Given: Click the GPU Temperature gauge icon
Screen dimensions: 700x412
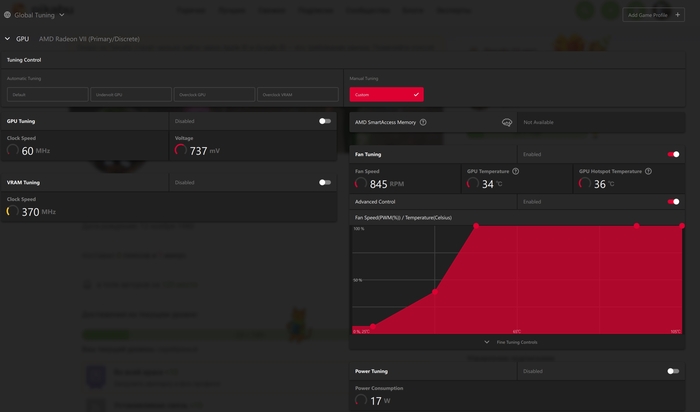Looking at the screenshot, I should [473, 183].
